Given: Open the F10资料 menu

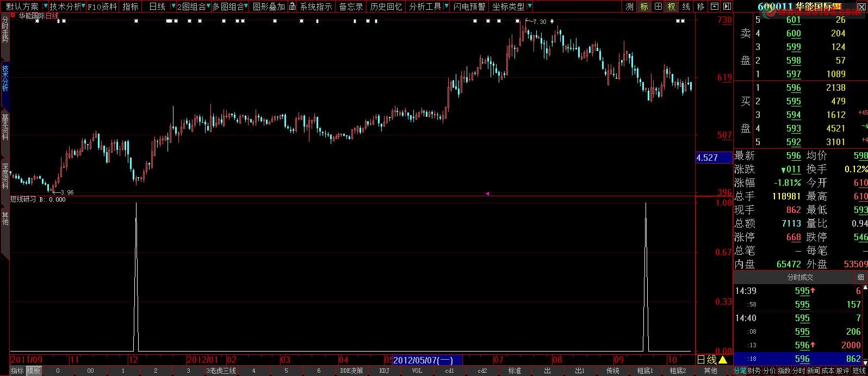Looking at the screenshot, I should click(102, 7).
